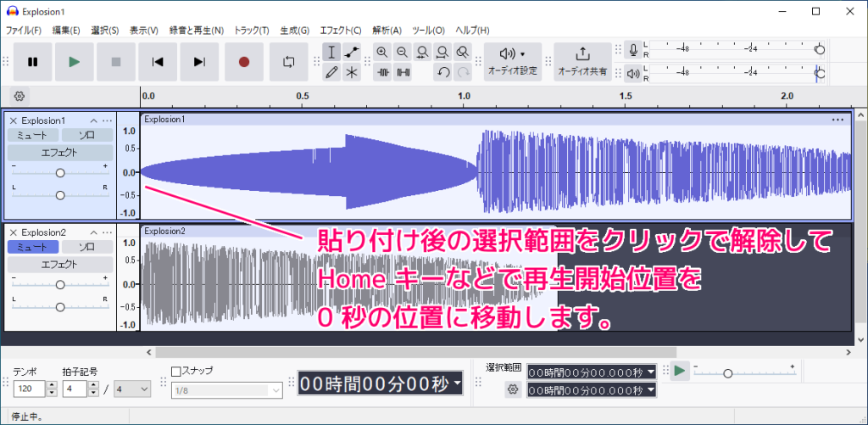The height and width of the screenshot is (425, 868).
Task: Click the playback meter speaker icon
Action: (633, 73)
